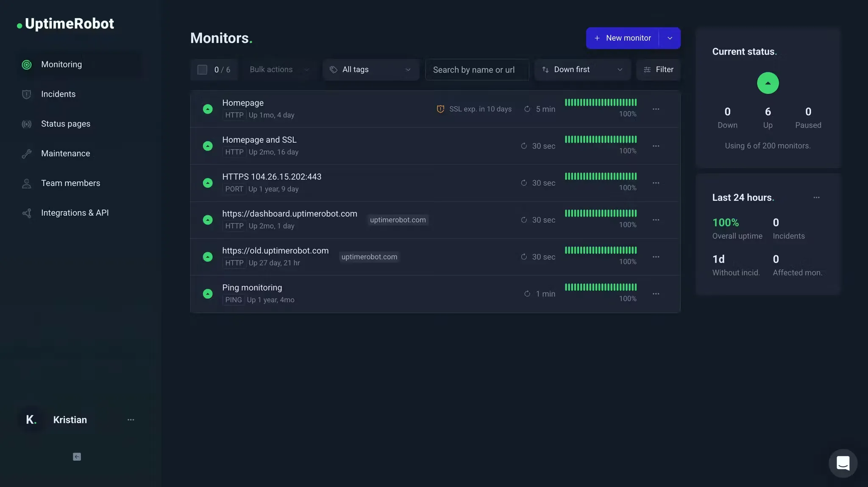
Task: Click the Homepage monitor status icon
Action: pos(208,109)
